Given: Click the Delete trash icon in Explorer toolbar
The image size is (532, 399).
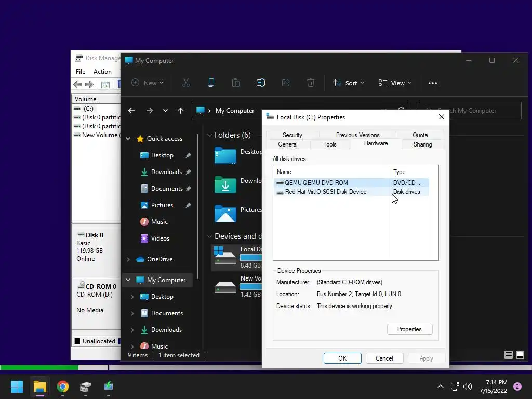Looking at the screenshot, I should pos(311,83).
